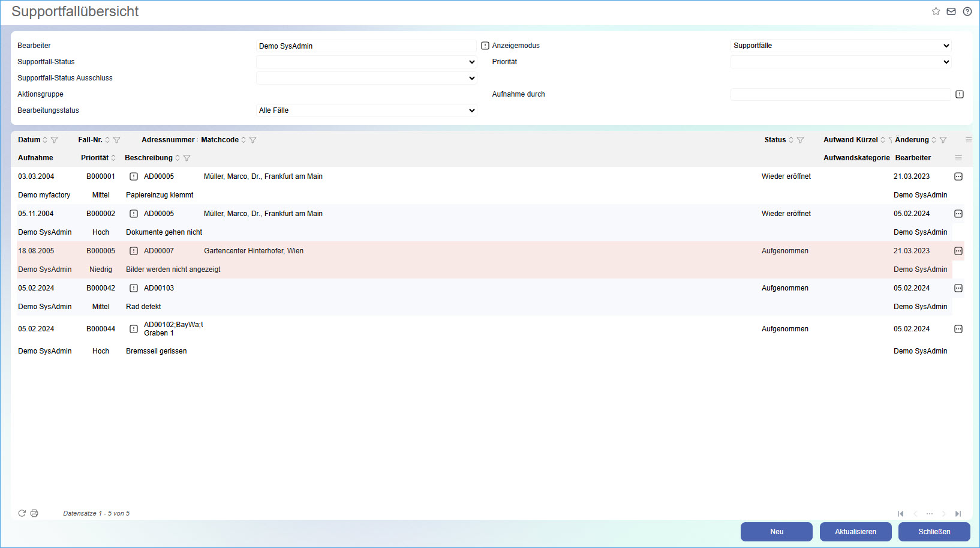Open row actions for case B000001
This screenshot has height=548, width=980.
958,176
